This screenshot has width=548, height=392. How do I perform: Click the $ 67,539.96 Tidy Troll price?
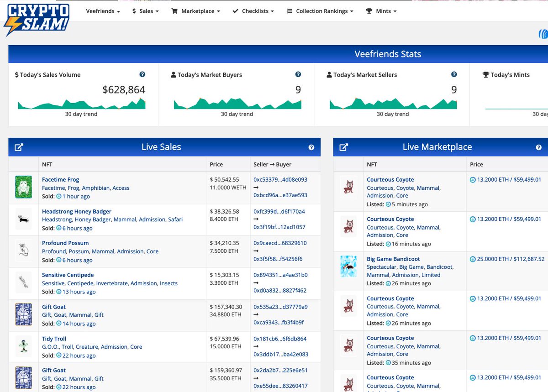pyautogui.click(x=224, y=339)
